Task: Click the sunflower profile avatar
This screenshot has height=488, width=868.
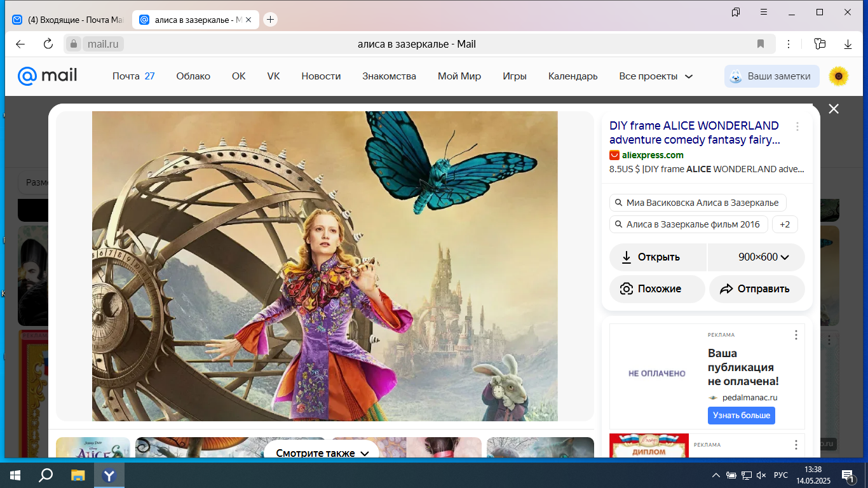Action: pos(839,76)
